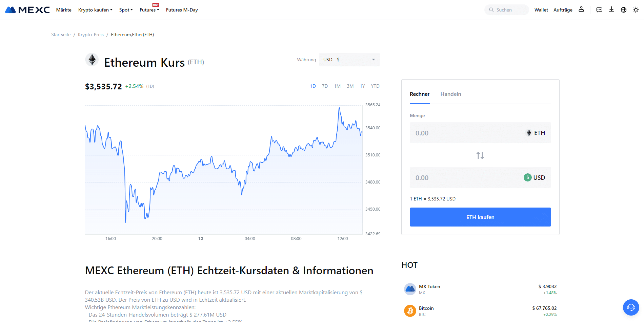Toggle the light/dark theme sun icon
This screenshot has width=644, height=322.
(636, 10)
